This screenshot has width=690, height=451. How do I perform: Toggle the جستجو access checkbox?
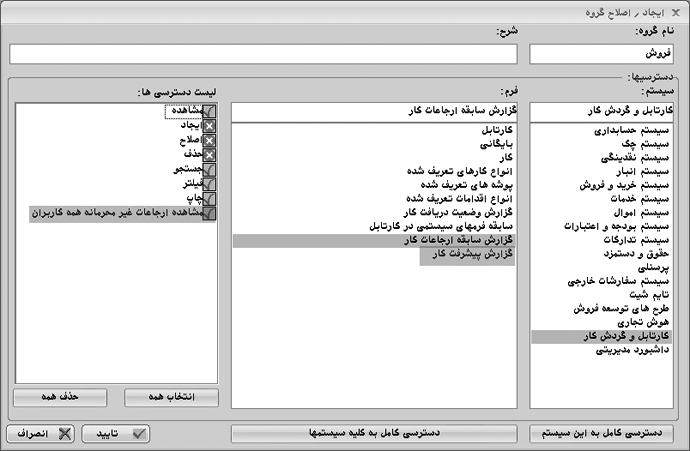(x=209, y=170)
